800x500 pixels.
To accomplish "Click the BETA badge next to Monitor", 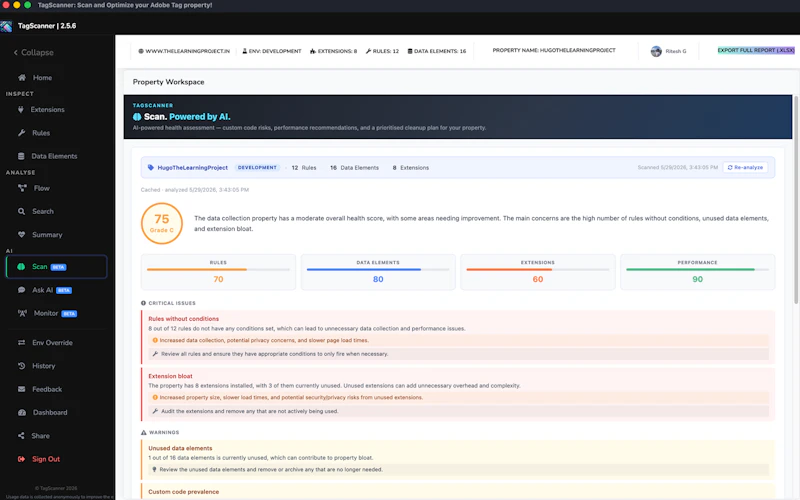I will [x=69, y=314].
